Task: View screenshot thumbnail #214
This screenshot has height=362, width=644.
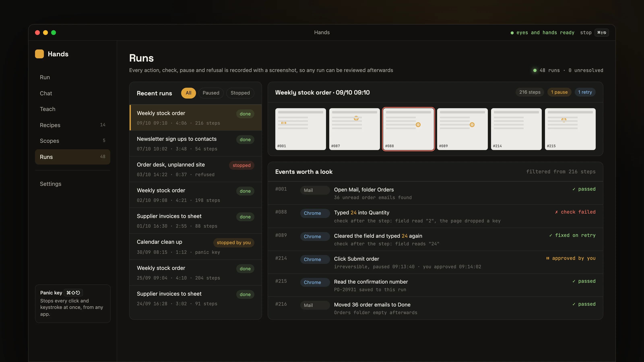Action: (x=516, y=129)
